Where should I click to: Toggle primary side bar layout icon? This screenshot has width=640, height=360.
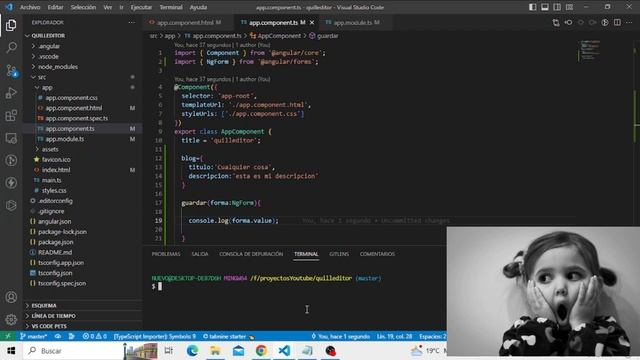[533, 7]
